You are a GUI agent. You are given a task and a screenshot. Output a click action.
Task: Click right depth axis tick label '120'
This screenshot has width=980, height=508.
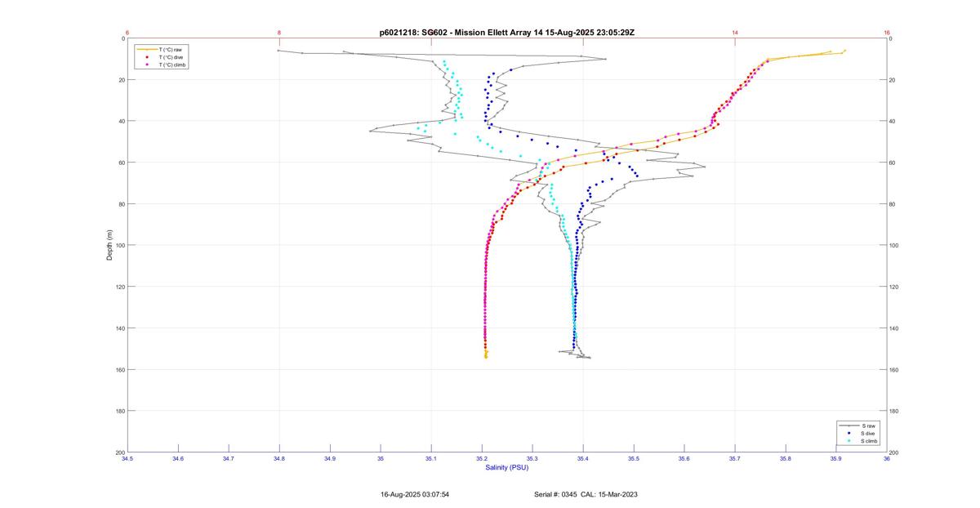[895, 287]
